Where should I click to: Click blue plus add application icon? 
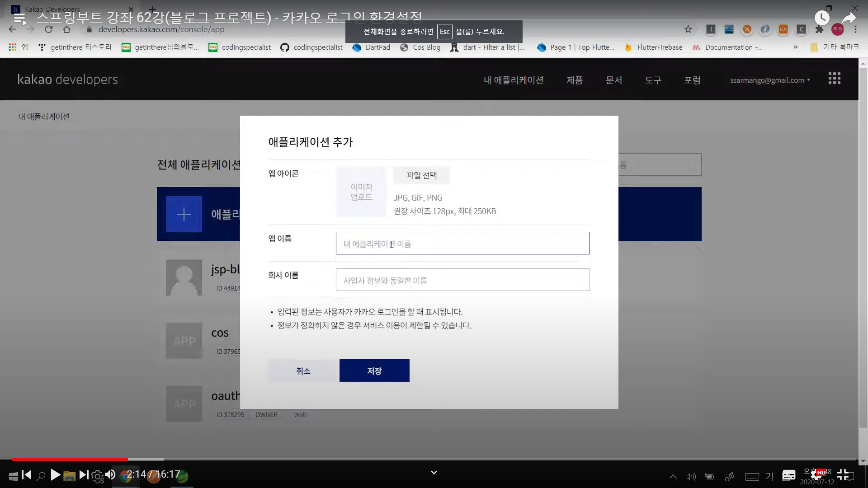tap(184, 214)
